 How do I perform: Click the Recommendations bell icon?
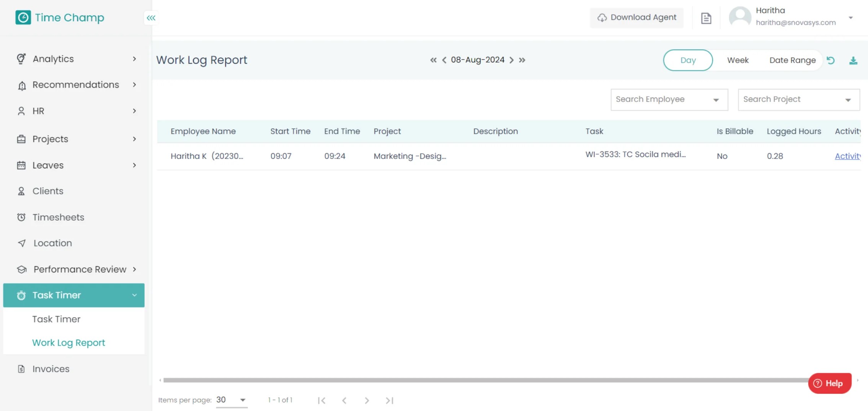[x=22, y=85]
